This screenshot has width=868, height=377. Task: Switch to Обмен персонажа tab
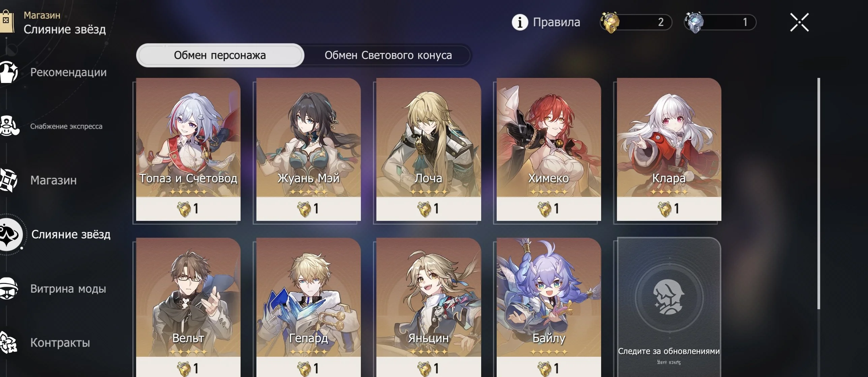tap(220, 55)
